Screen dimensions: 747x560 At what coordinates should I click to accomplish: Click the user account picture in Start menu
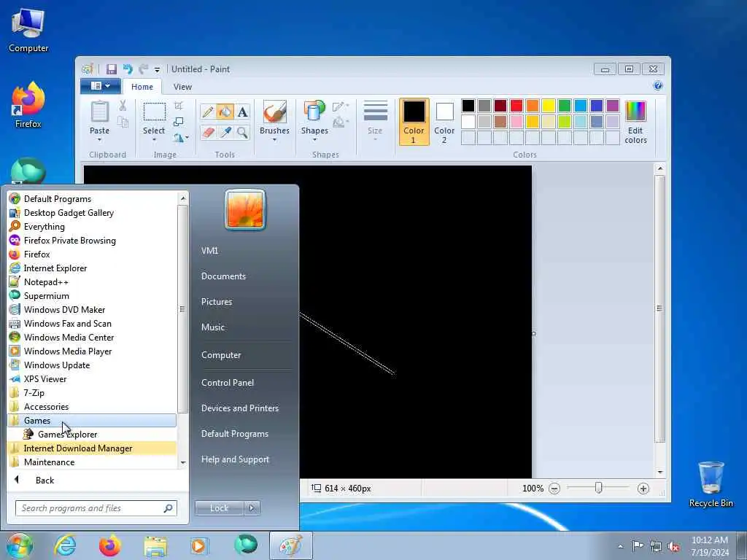coord(245,209)
